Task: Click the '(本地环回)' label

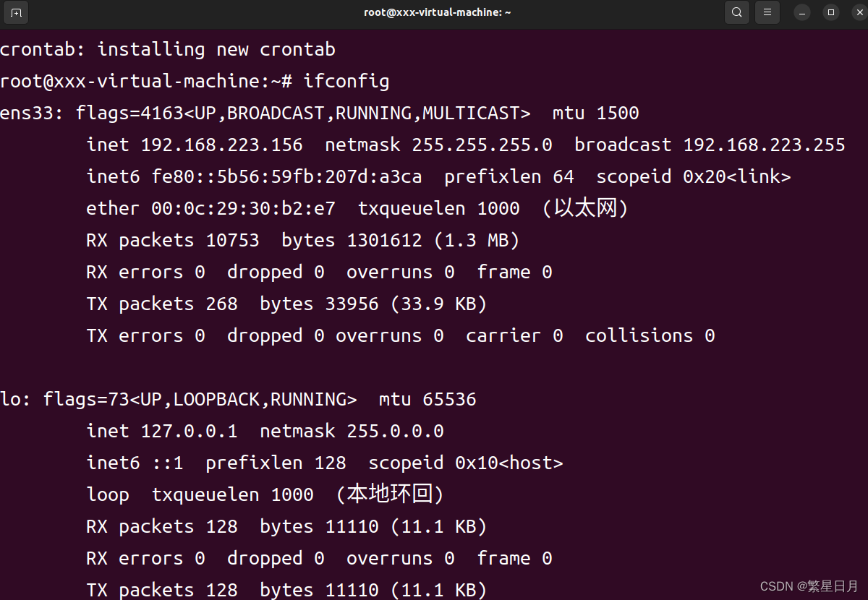Action: (390, 494)
